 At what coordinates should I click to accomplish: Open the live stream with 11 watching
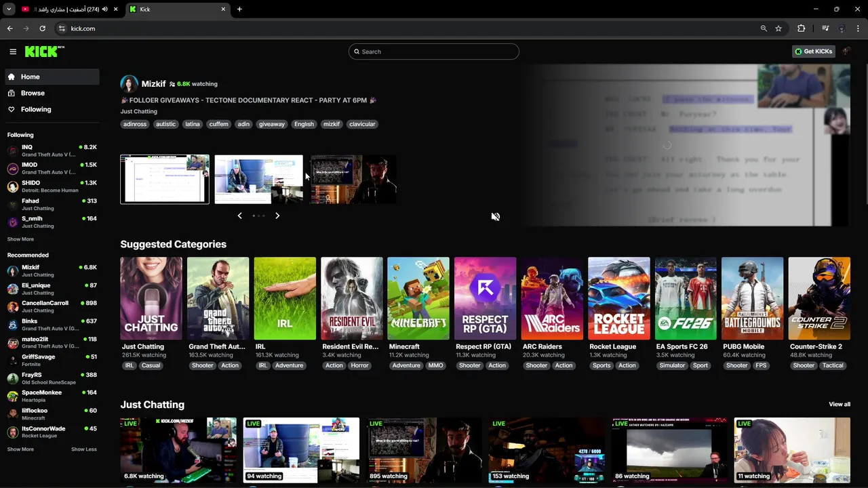(792, 450)
